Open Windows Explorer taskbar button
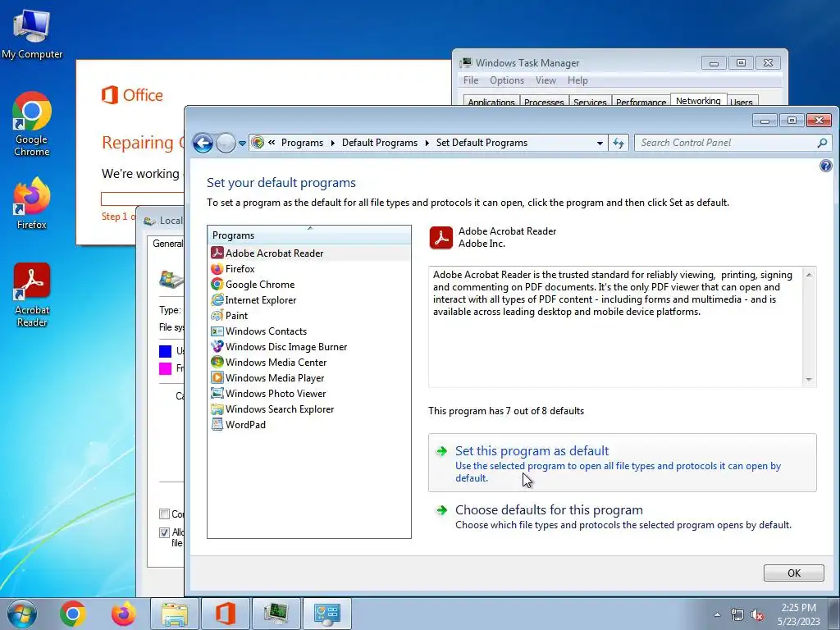The height and width of the screenshot is (630, 840). tap(175, 614)
